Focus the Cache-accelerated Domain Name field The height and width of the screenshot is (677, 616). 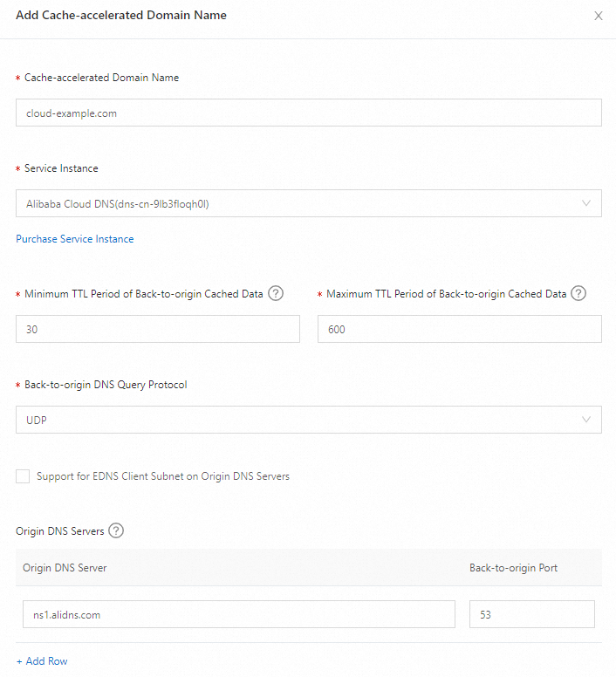click(x=308, y=113)
